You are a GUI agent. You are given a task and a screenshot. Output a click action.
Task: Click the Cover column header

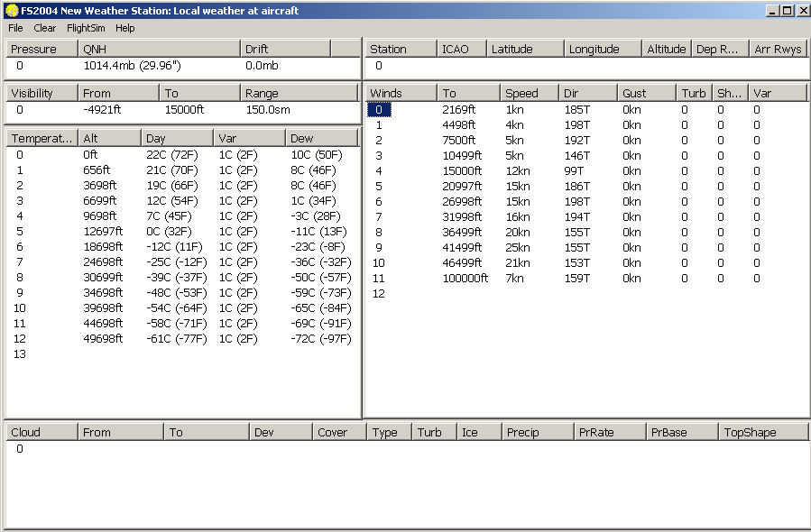point(339,432)
